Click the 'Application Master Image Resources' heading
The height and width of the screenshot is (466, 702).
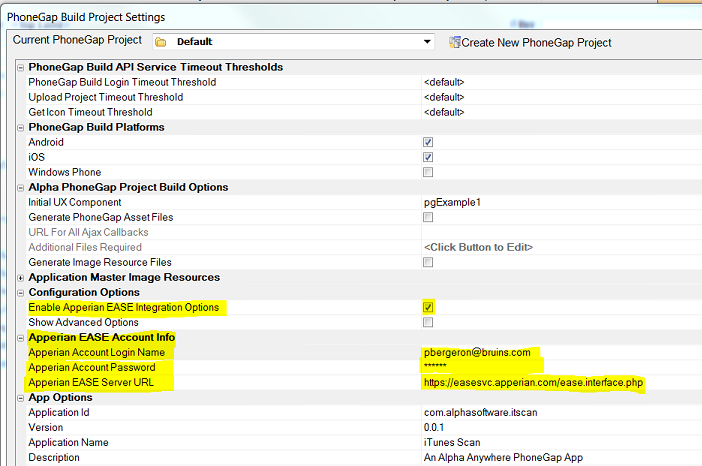(x=124, y=278)
